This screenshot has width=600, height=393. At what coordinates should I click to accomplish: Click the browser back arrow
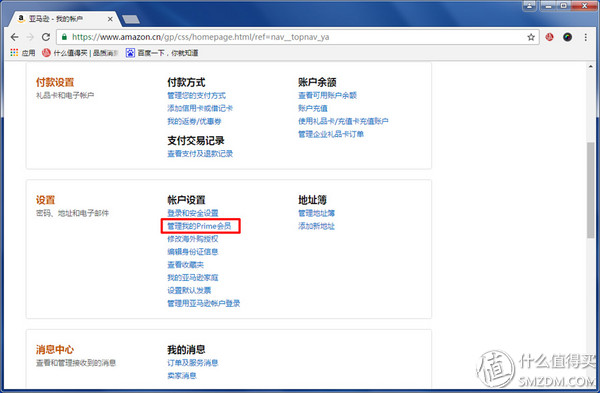(x=15, y=37)
